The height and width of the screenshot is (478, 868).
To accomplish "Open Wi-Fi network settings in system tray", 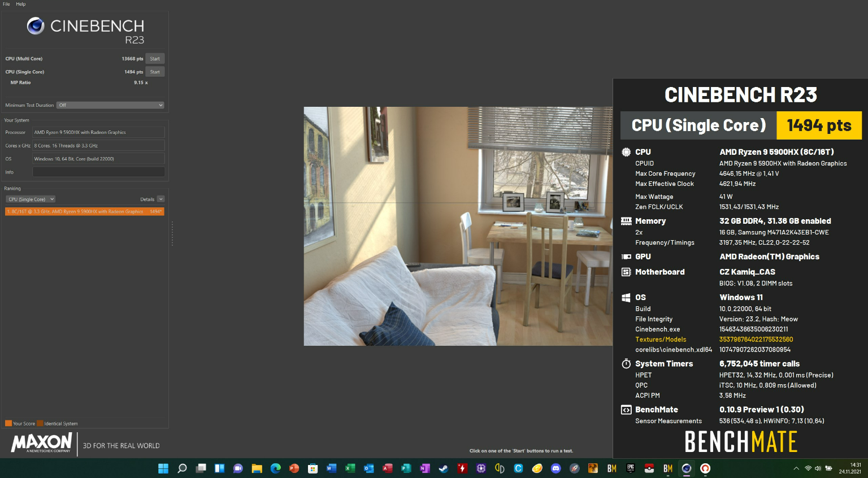I will 808,468.
